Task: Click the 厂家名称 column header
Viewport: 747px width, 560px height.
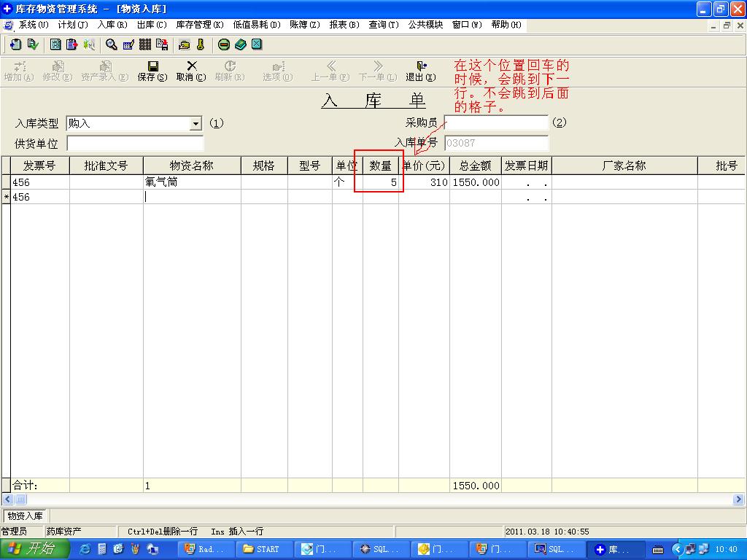Action: pyautogui.click(x=624, y=166)
